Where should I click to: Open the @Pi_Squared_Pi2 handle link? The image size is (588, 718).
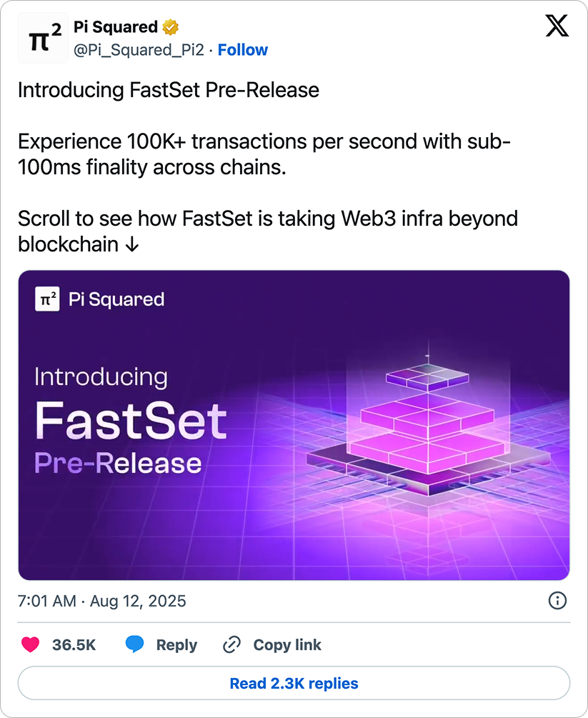139,50
